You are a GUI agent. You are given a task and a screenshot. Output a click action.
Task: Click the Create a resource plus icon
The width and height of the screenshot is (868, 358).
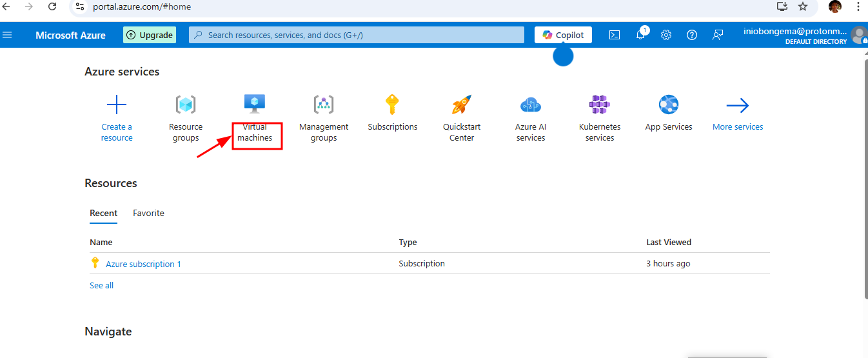click(117, 104)
